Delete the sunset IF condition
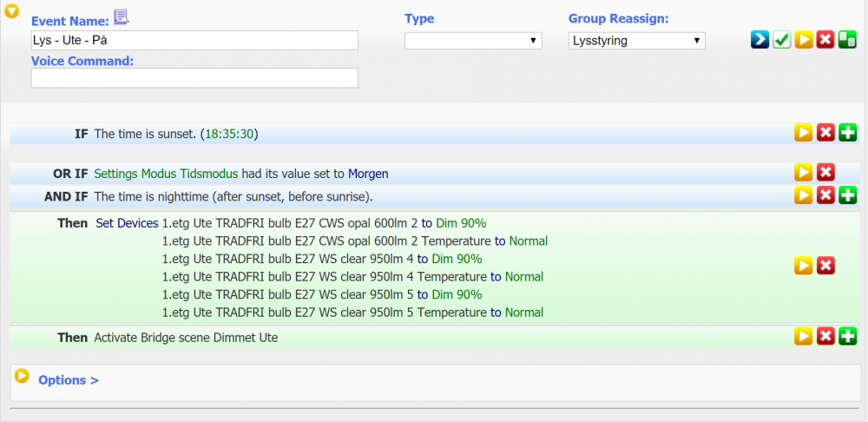This screenshot has width=868, height=422. [x=825, y=133]
